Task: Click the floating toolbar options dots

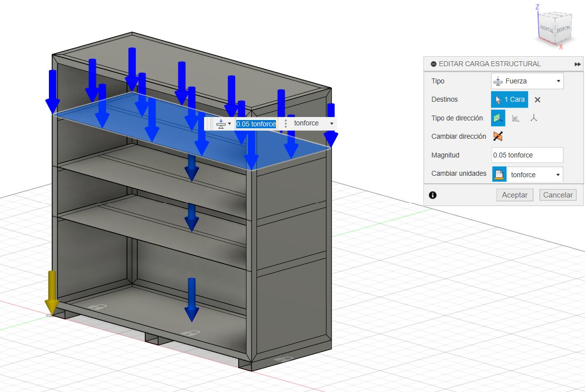Action: [286, 124]
